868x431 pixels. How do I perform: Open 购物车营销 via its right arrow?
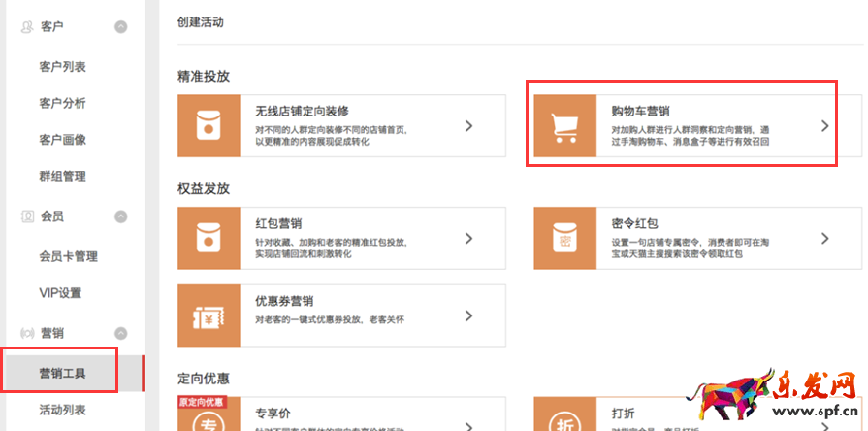(x=824, y=126)
